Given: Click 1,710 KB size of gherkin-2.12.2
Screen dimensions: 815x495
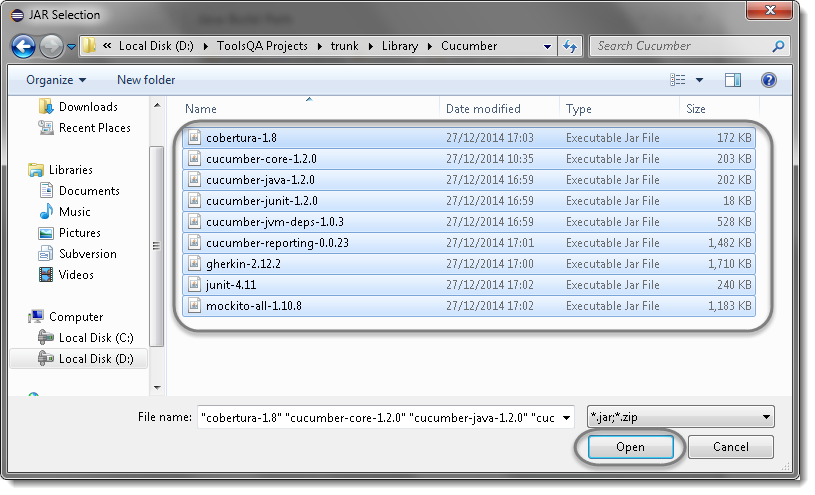Looking at the screenshot, I should click(x=730, y=264).
